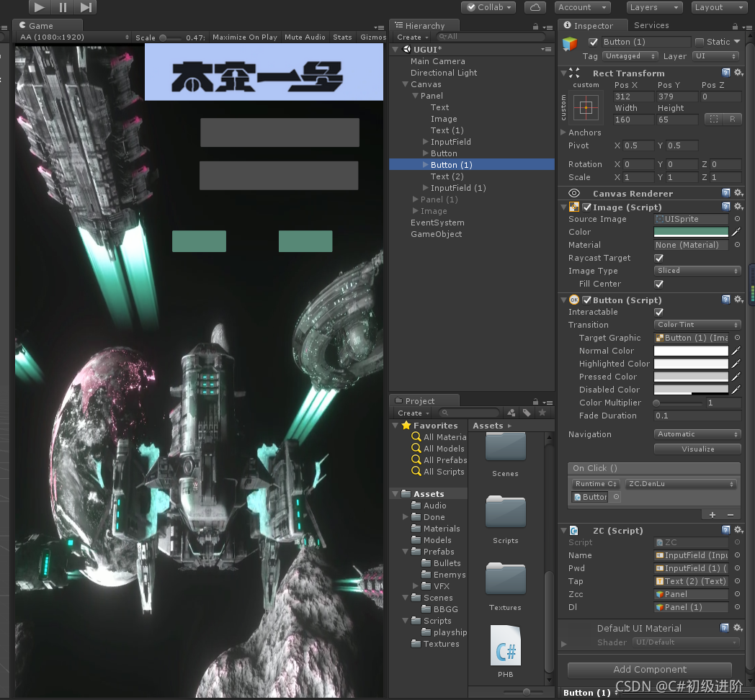The height and width of the screenshot is (700, 755).
Task: Click the Visualize button under Navigation
Action: pyautogui.click(x=697, y=449)
